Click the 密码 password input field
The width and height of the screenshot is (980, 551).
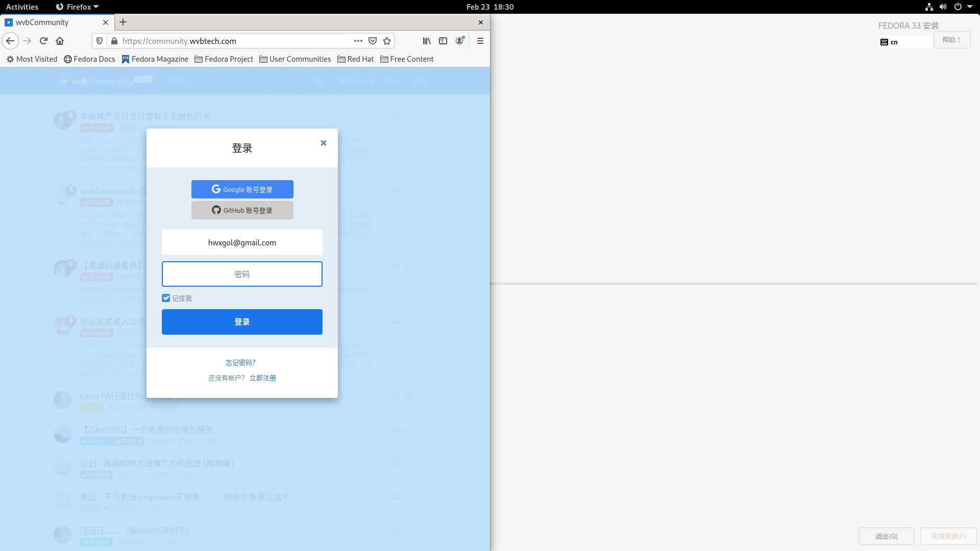[242, 274]
